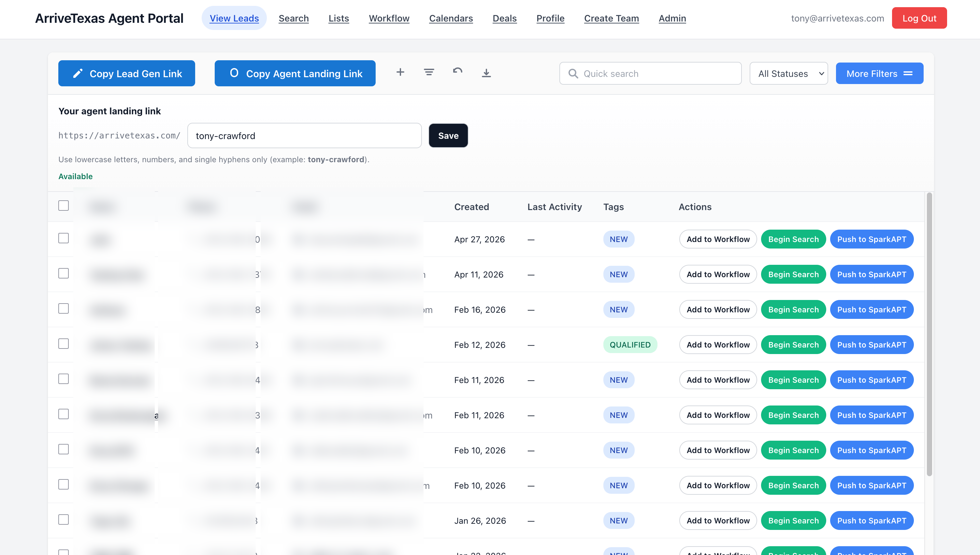980x555 pixels.
Task: Click the Tags column header
Action: click(613, 206)
